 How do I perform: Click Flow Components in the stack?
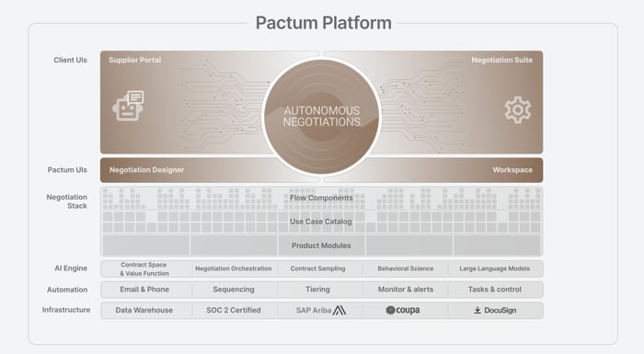321,198
